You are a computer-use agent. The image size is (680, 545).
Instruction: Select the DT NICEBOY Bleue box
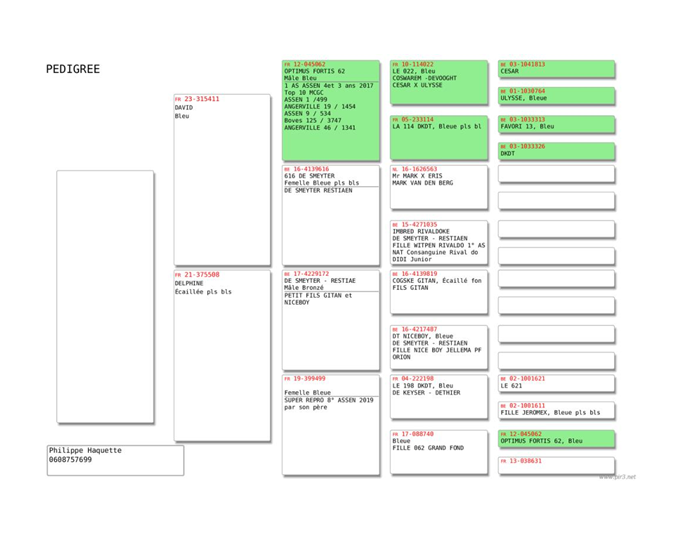[439, 347]
